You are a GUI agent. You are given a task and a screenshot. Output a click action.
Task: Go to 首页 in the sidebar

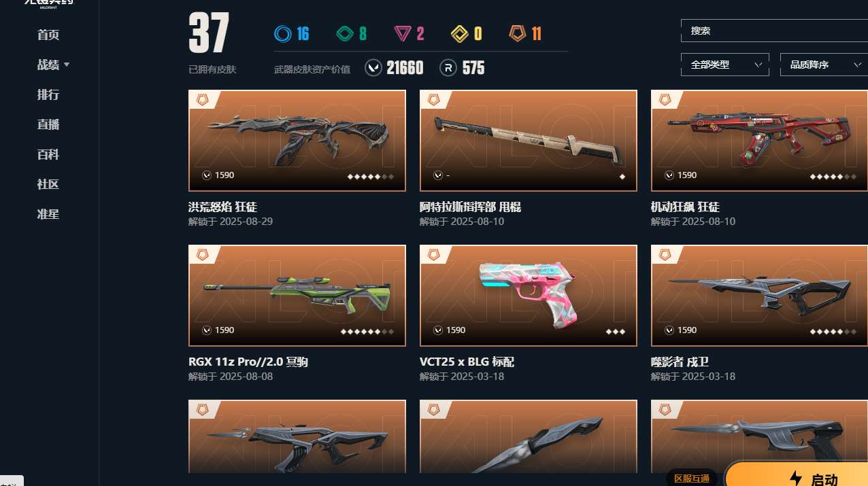tap(48, 35)
